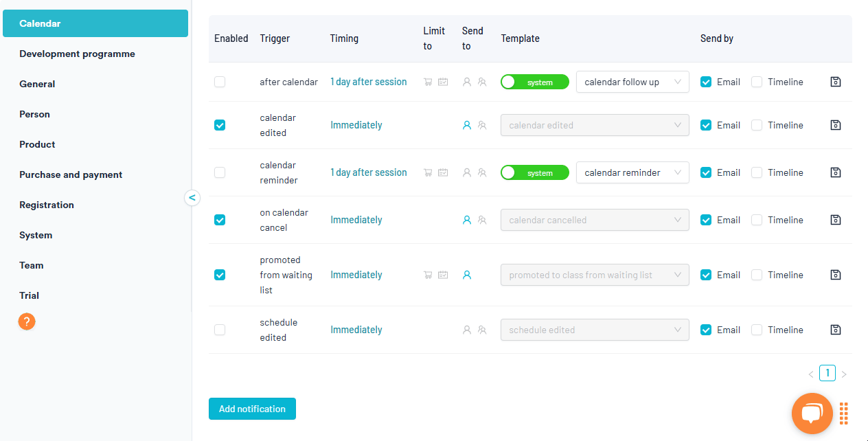Select single person icon in calendar edited row

(x=467, y=125)
